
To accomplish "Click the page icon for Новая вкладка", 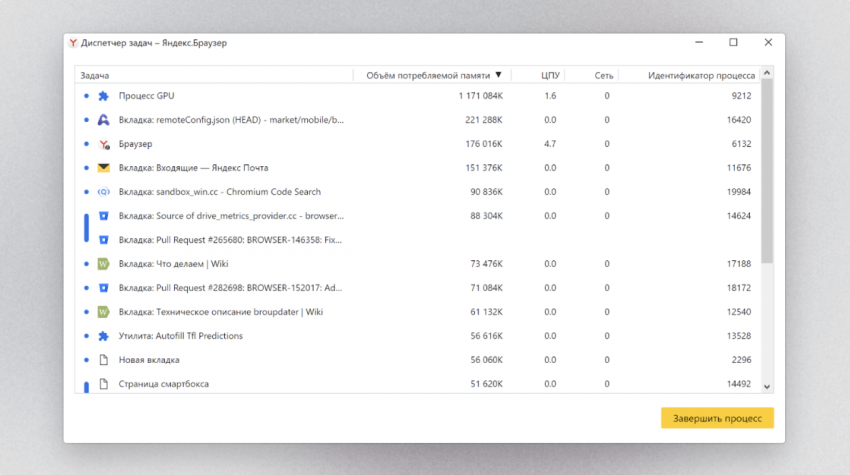I will [103, 360].
